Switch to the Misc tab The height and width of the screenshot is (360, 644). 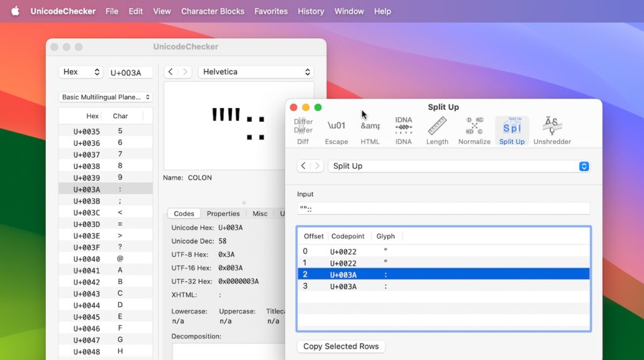260,214
